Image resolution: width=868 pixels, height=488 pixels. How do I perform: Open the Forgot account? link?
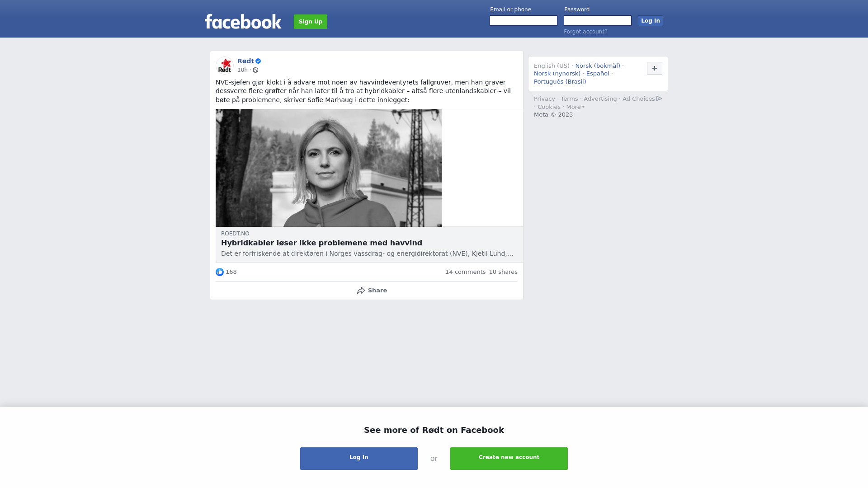[x=585, y=32]
